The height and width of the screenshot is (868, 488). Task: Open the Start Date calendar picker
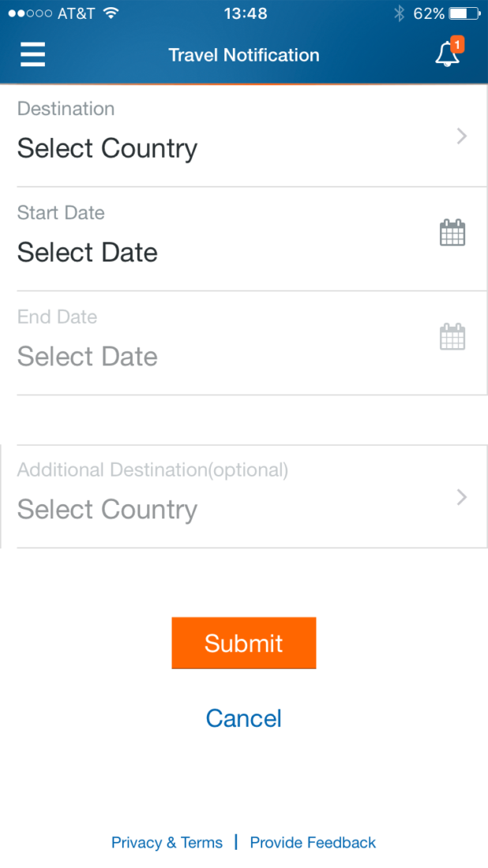point(452,232)
